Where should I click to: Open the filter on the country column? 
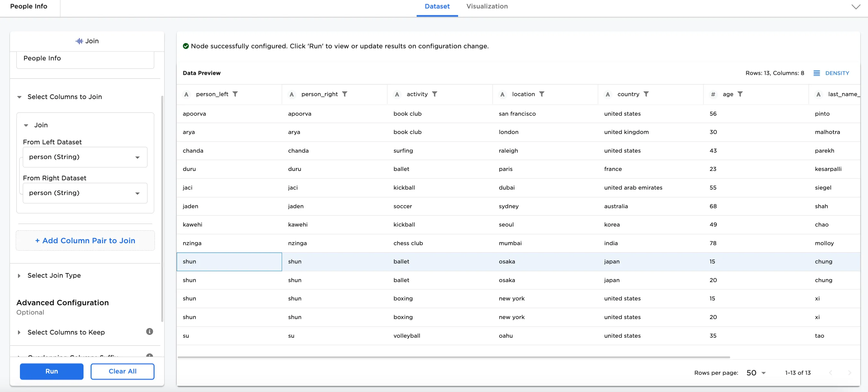coord(647,94)
